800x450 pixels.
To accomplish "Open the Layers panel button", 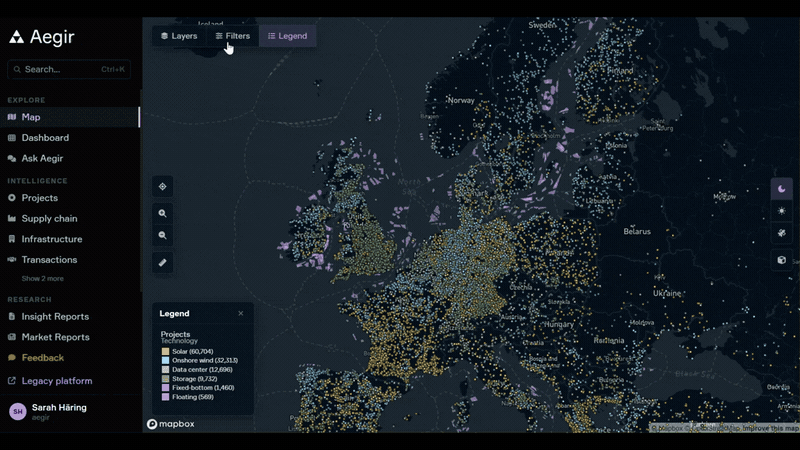I will pyautogui.click(x=179, y=36).
